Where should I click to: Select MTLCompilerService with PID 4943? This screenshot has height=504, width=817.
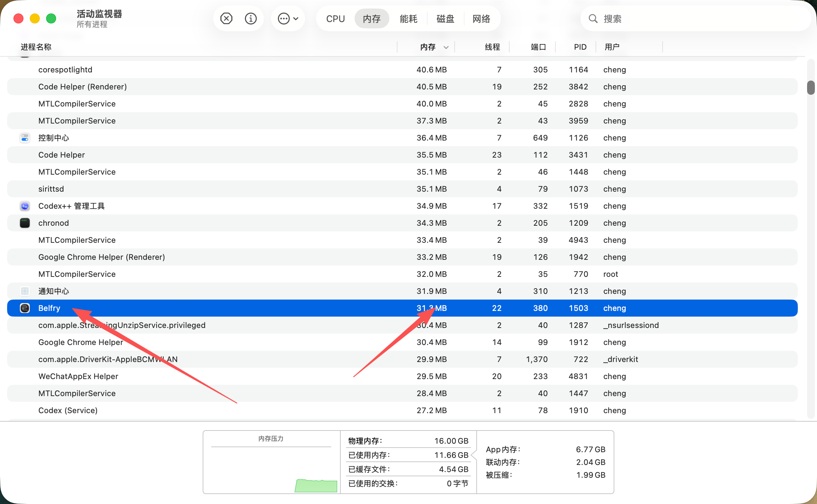pos(402,240)
